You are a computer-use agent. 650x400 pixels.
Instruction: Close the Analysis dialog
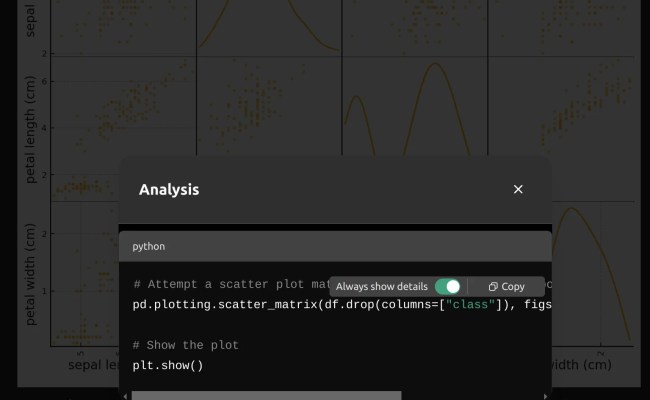pos(518,189)
